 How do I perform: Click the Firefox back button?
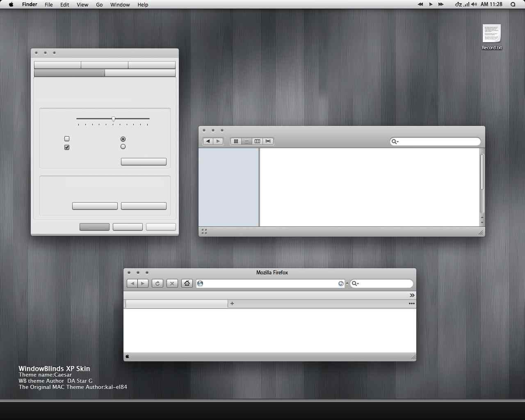[x=132, y=283]
